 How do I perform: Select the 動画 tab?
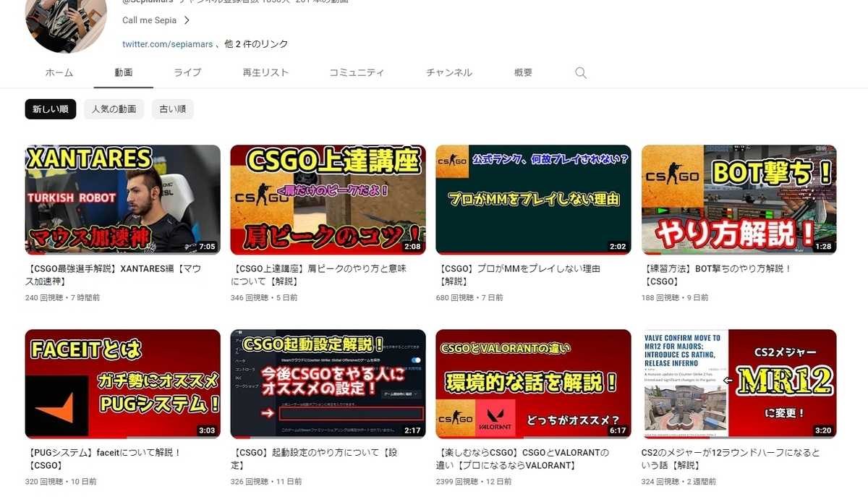[123, 72]
